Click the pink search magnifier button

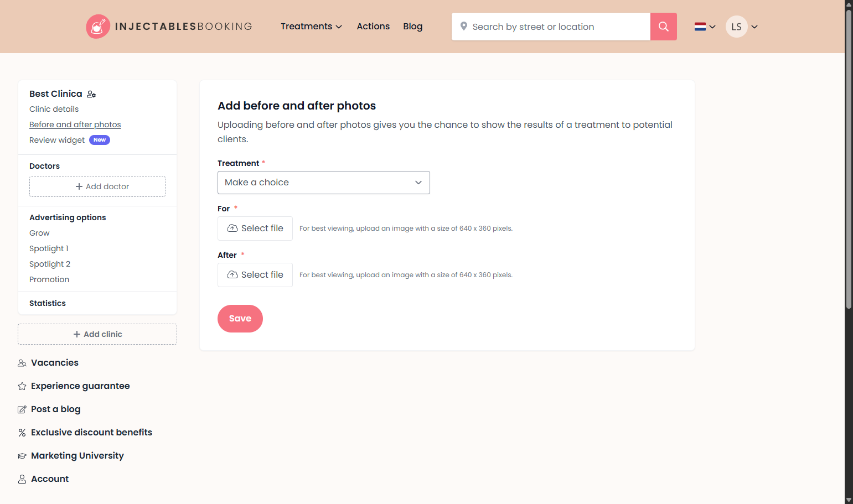click(663, 27)
